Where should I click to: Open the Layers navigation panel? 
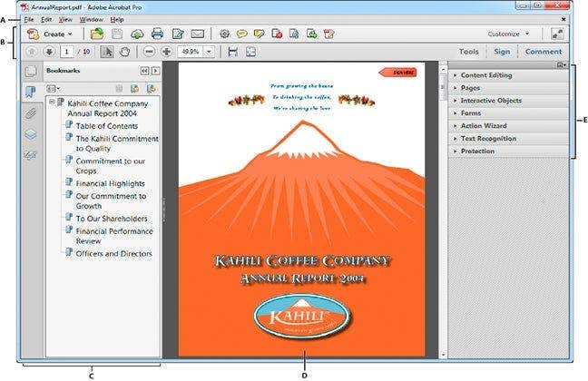tap(30, 133)
